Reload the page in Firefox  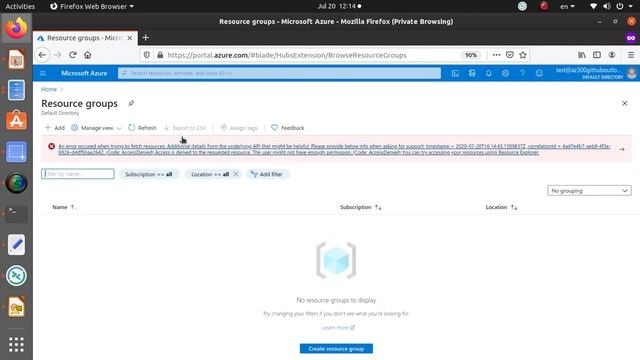(x=73, y=55)
